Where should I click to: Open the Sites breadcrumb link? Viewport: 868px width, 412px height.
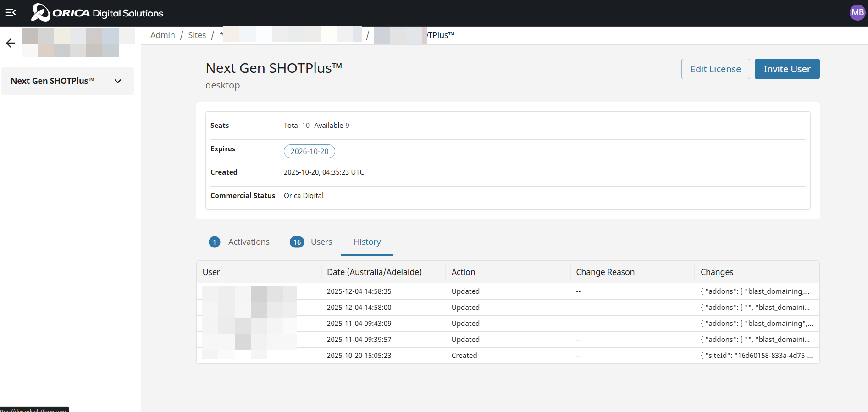pyautogui.click(x=197, y=35)
